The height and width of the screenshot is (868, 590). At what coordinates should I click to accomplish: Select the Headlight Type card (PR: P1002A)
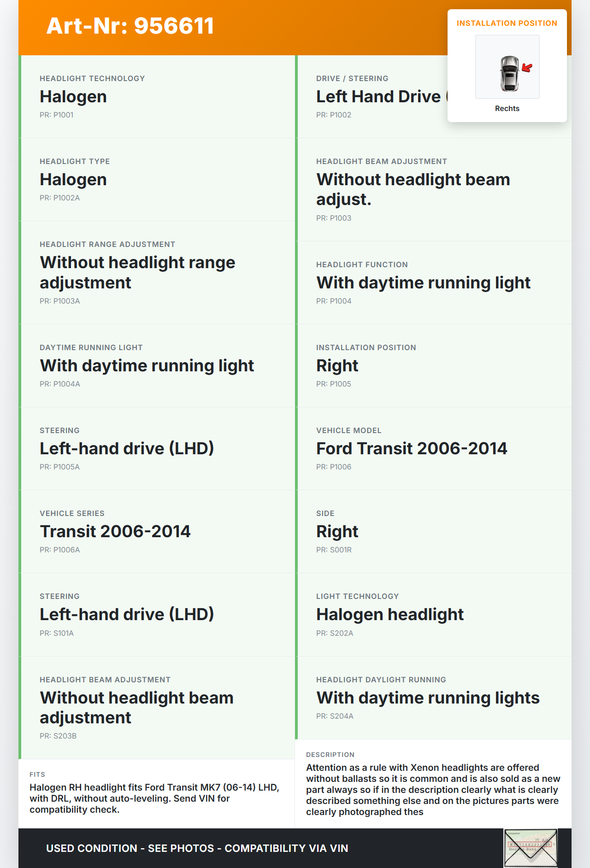[157, 179]
